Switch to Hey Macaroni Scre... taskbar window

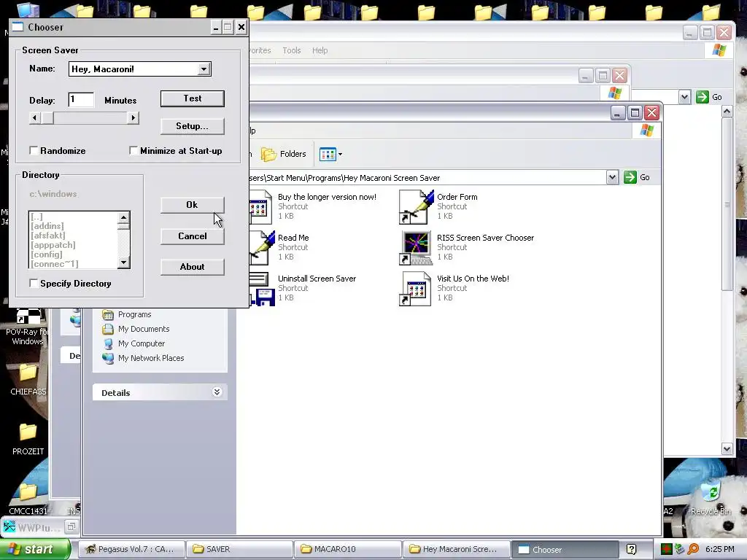(455, 549)
